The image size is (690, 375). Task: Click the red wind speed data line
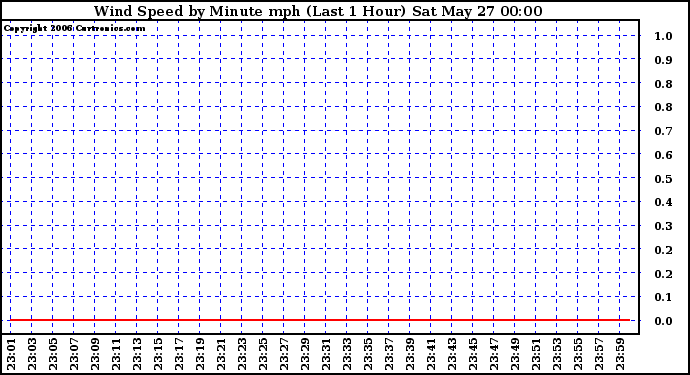pos(320,320)
